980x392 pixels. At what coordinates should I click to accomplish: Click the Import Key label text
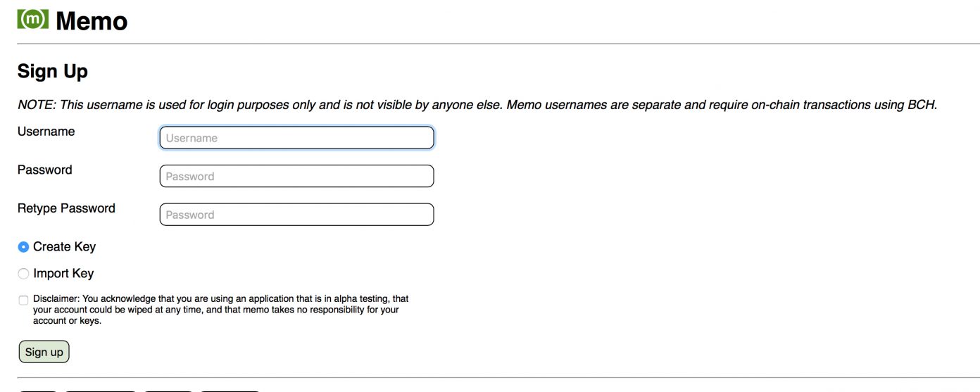coord(63,274)
